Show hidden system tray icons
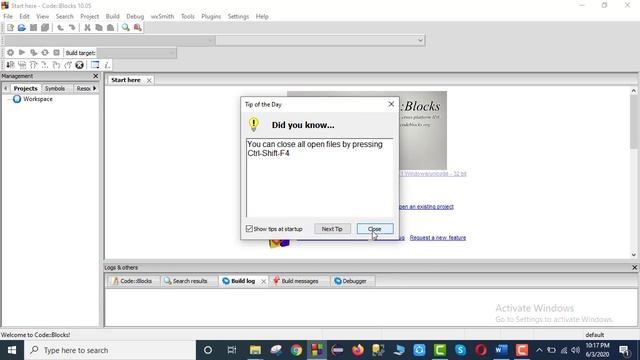Screen dimensions: 640x360 pyautogui.click(x=539, y=350)
